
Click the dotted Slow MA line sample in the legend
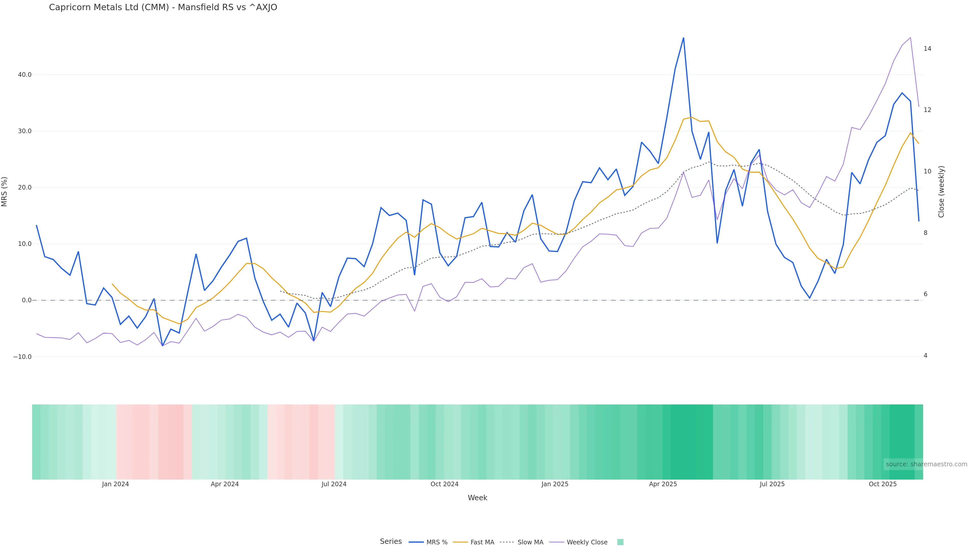[507, 542]
